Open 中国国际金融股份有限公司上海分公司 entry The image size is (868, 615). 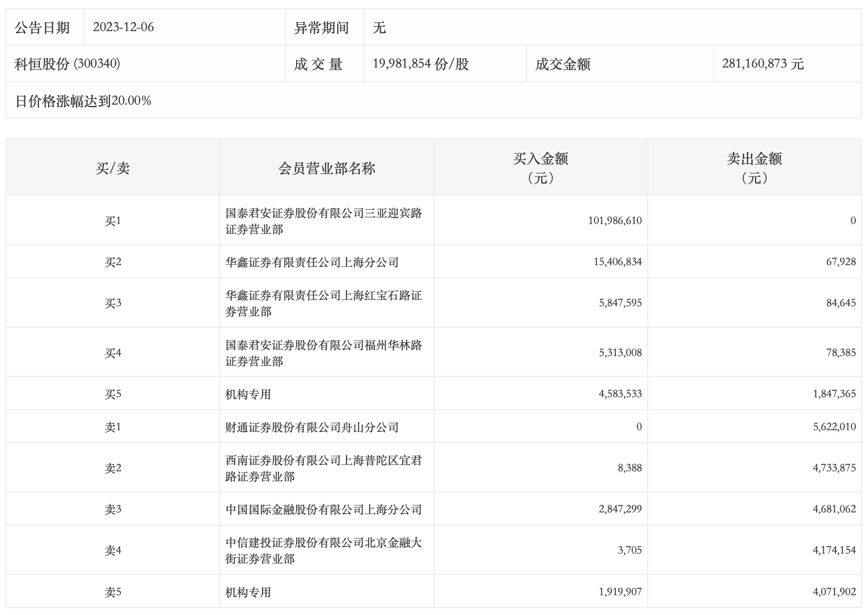pyautogui.click(x=323, y=510)
